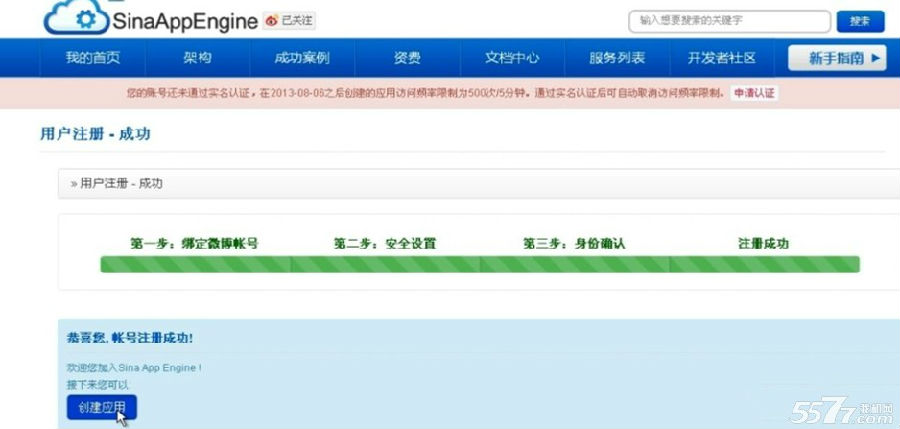Click step label 第一步：绑定微博帐号
Screen dimensions: 900x429
(194, 244)
